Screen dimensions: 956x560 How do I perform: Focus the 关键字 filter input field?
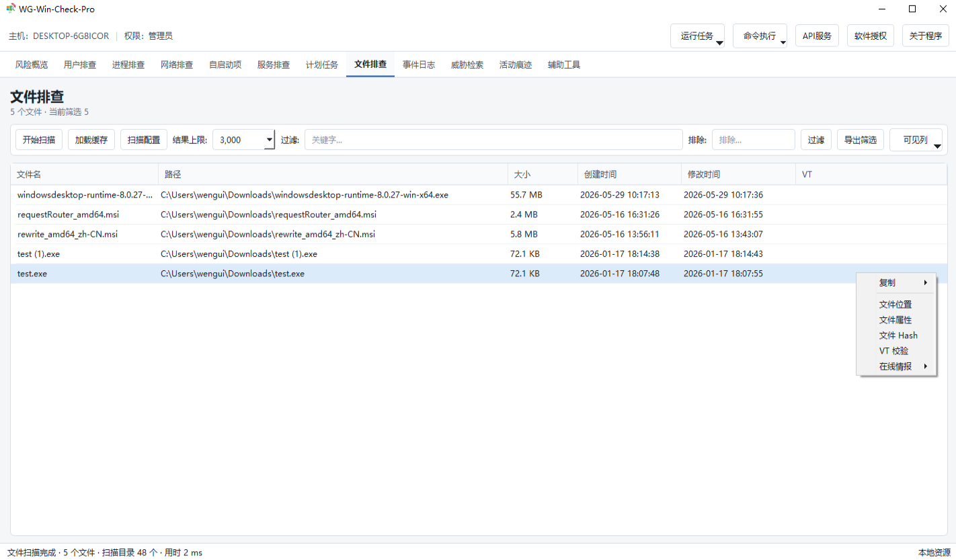(x=493, y=140)
